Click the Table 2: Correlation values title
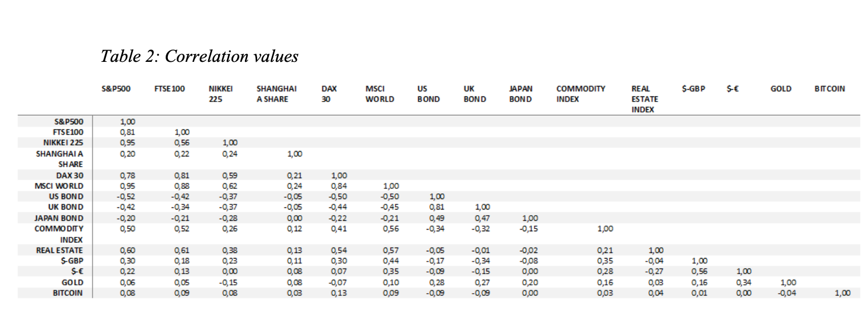 [199, 56]
